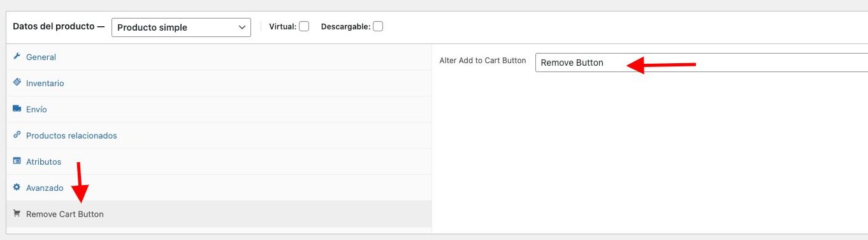The image size is (868, 240).
Task: Click the Inventario tag icon
Action: (17, 83)
